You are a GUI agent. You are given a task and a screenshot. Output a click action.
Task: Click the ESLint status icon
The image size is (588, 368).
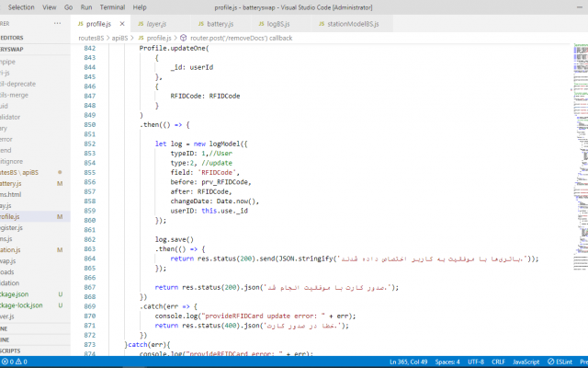coord(550,362)
